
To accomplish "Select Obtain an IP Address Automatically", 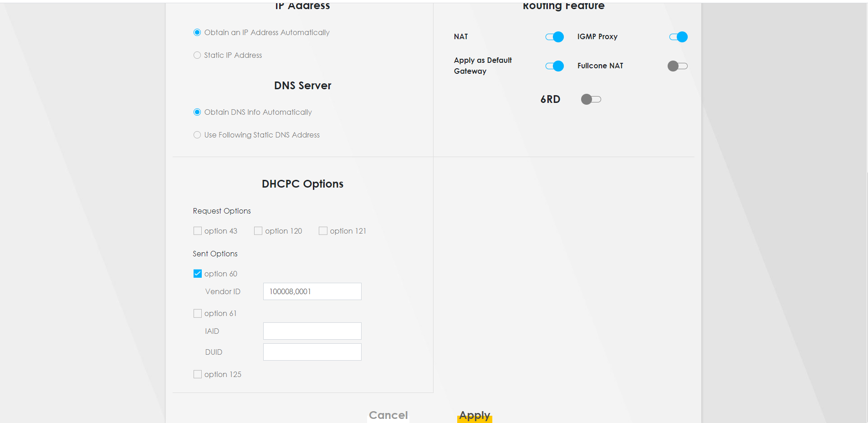I will pyautogui.click(x=197, y=32).
